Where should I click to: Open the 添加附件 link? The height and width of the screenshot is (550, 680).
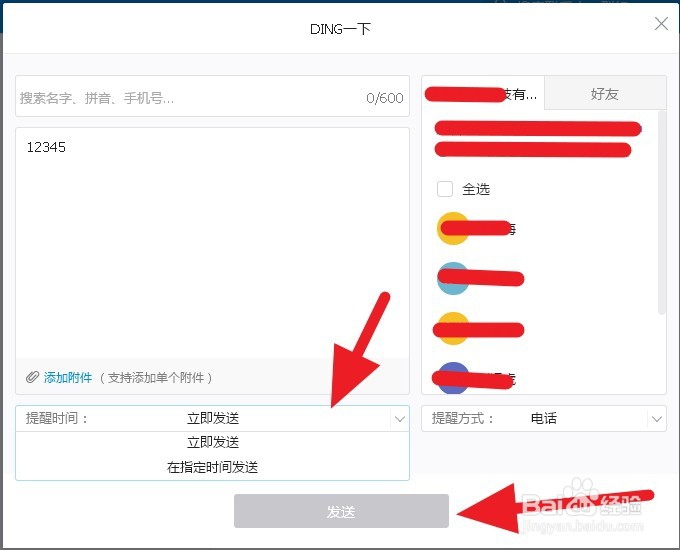68,378
